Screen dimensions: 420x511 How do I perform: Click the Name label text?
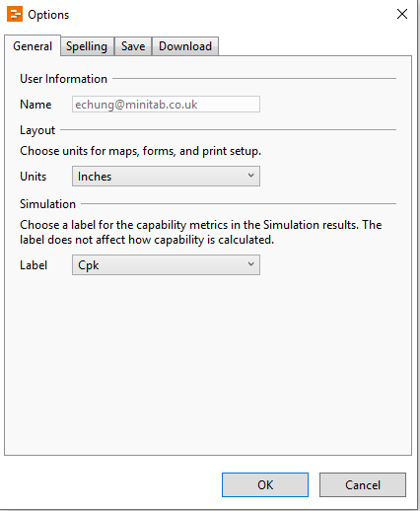tap(35, 105)
